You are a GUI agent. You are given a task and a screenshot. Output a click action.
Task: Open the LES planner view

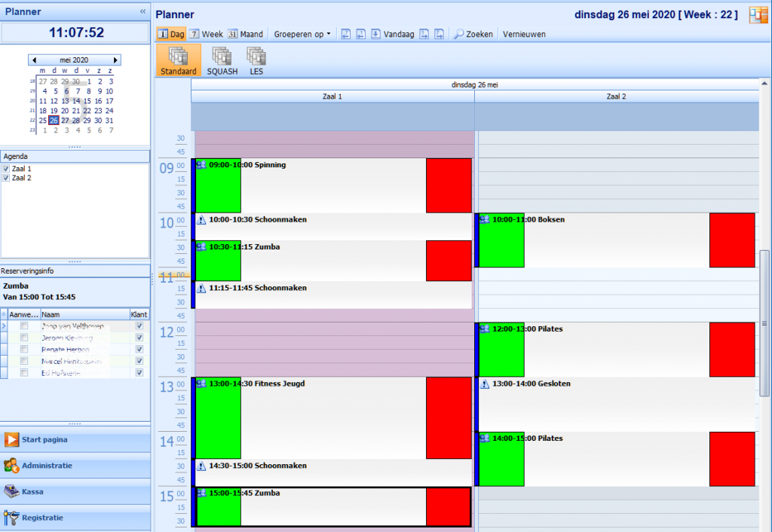(256, 57)
